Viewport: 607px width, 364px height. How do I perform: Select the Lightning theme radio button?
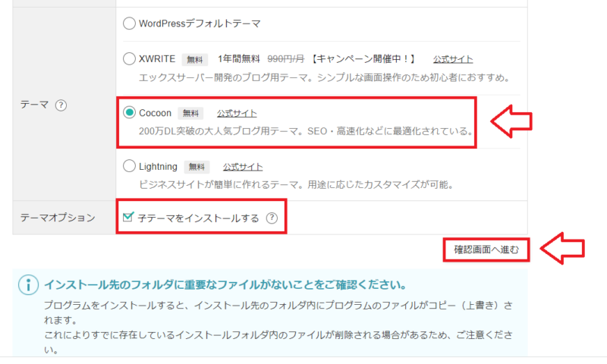tap(129, 166)
